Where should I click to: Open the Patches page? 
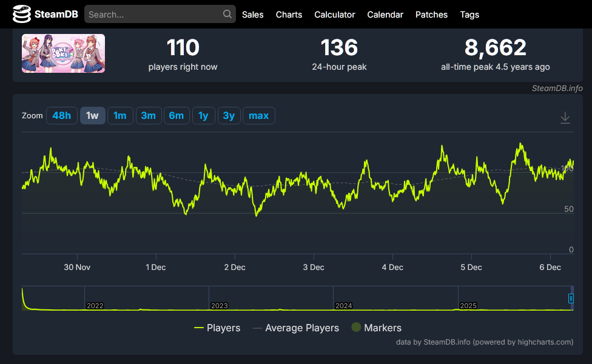click(431, 15)
